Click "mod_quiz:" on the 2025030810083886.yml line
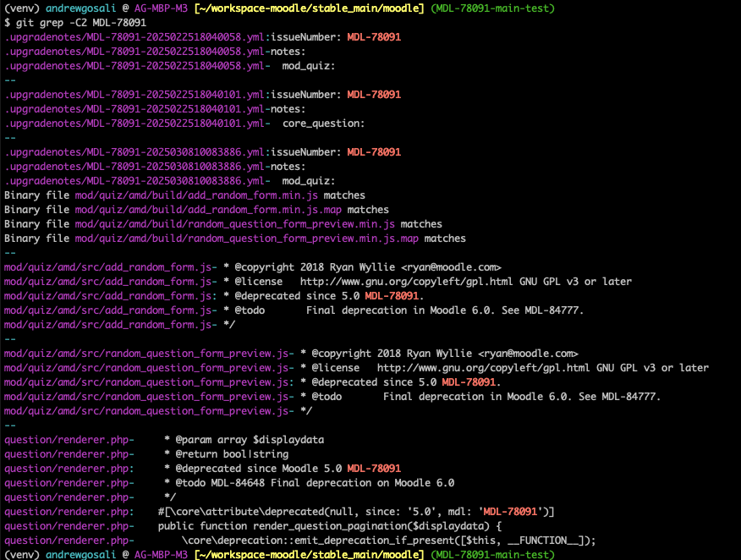The width and height of the screenshot is (741, 560). [x=309, y=181]
